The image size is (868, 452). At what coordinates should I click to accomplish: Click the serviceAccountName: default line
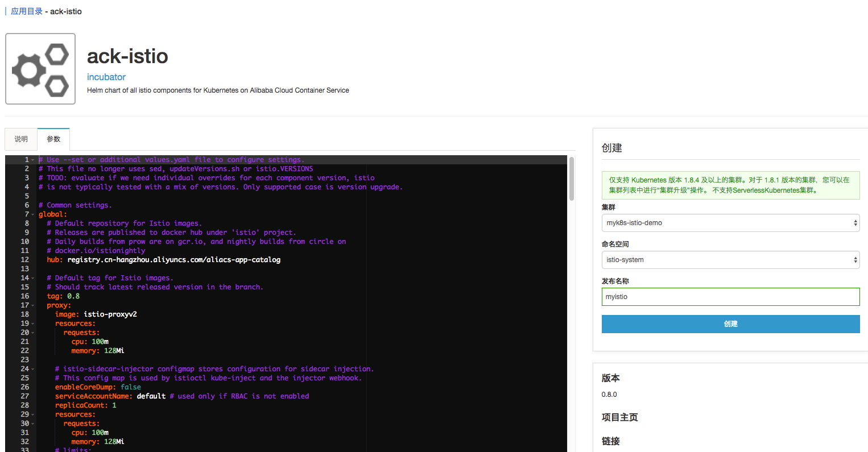point(182,396)
